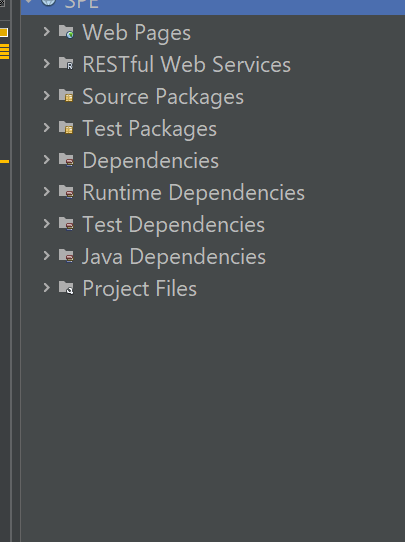Screen dimensions: 405x542
Task: Expand the Web Pages node
Action: pyautogui.click(x=47, y=32)
